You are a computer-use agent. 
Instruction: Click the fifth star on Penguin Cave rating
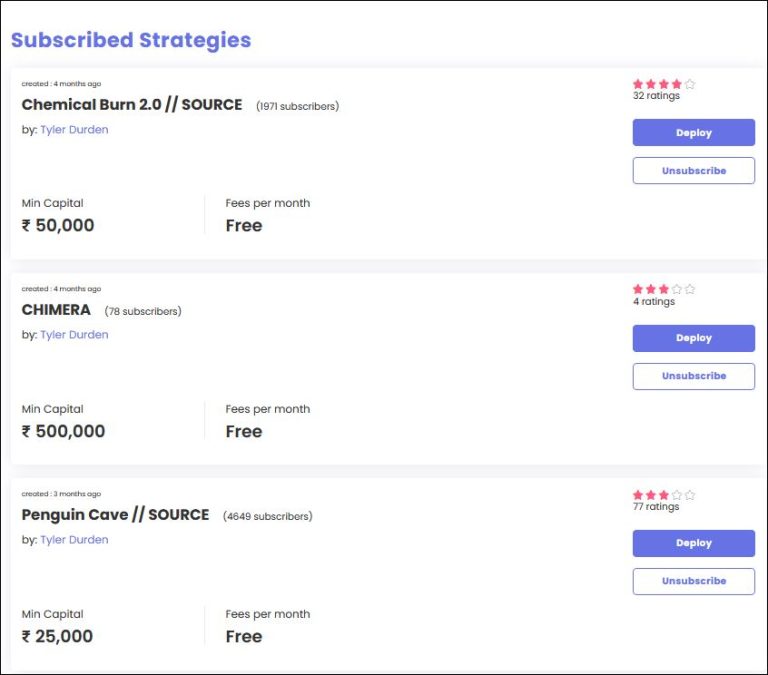690,495
